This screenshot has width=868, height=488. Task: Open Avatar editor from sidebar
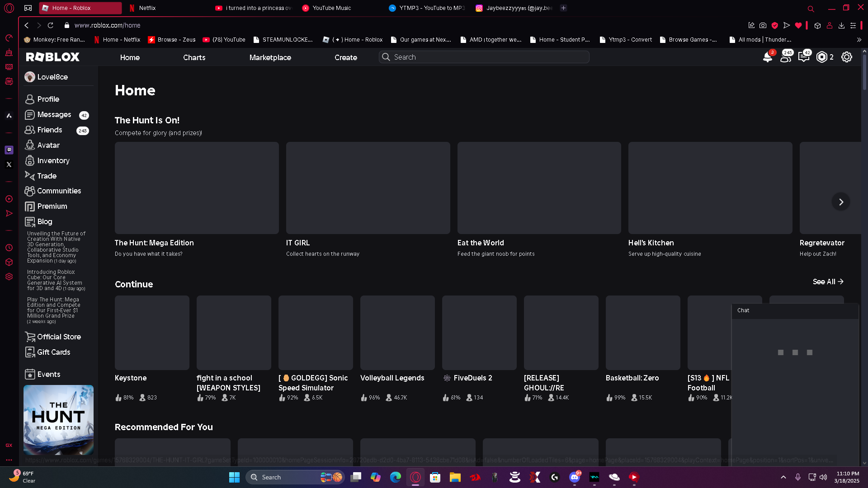pos(42,145)
